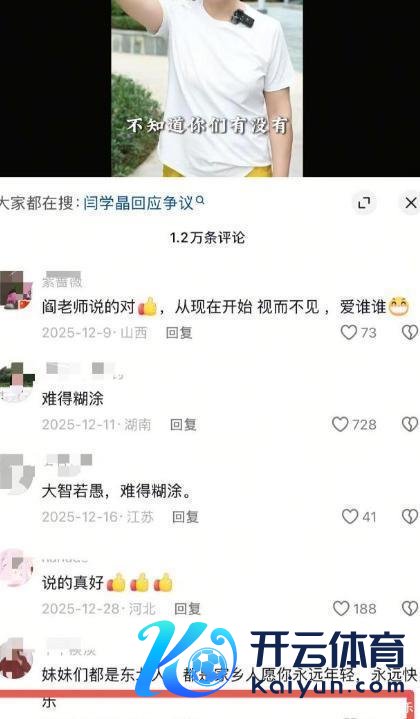Tap the 1.2万条评论 comments header
The image size is (420, 719).
coord(207,238)
